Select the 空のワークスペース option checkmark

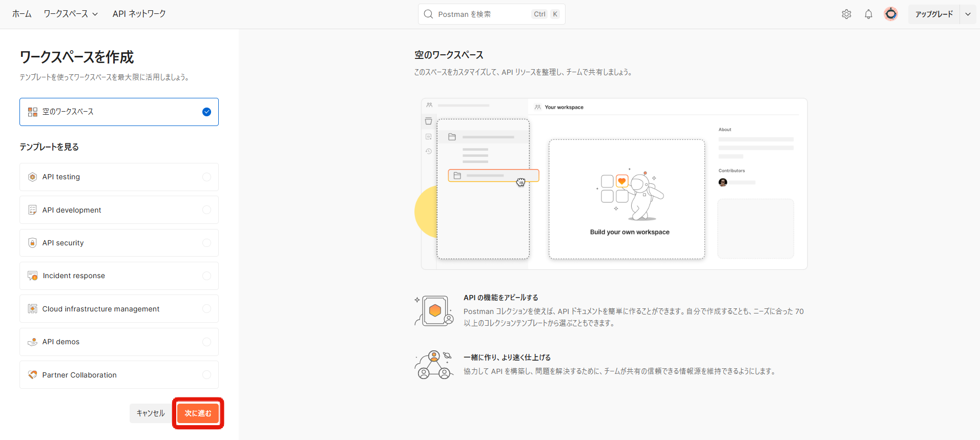coord(206,112)
